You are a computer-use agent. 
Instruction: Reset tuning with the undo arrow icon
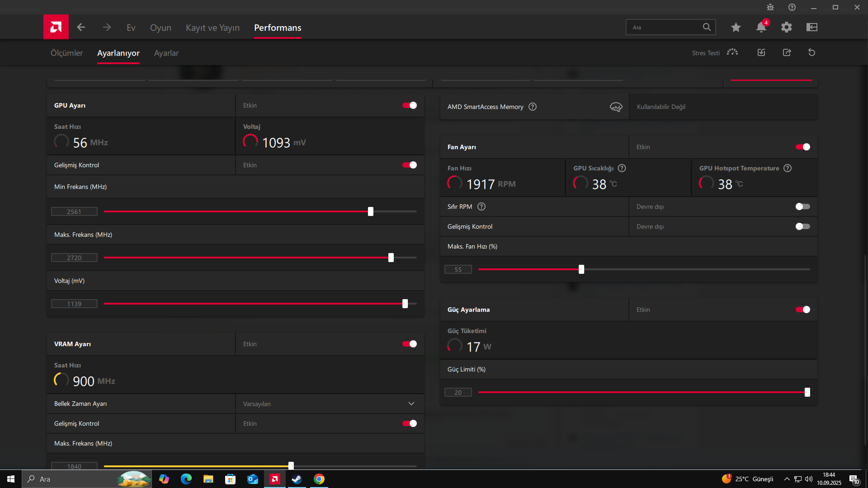click(x=811, y=52)
